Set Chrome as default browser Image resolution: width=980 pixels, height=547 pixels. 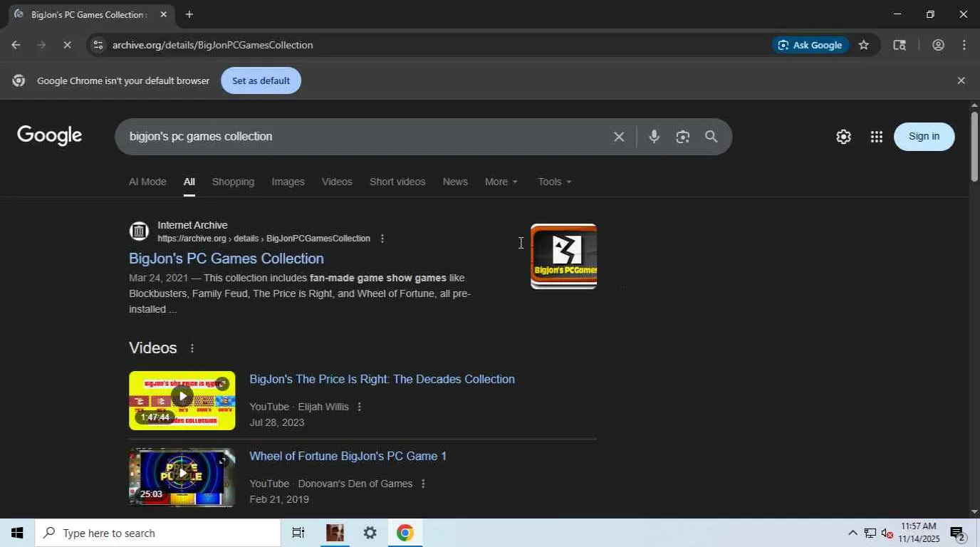tap(261, 80)
